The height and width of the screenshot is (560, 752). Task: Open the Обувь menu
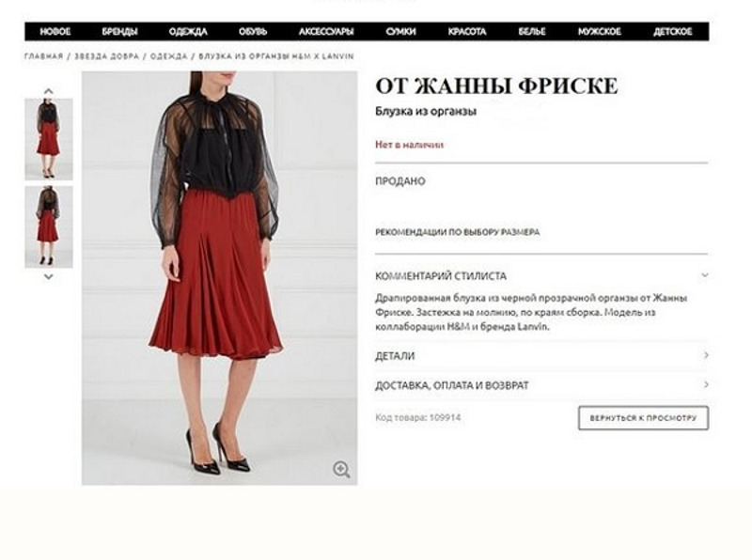coord(253,32)
